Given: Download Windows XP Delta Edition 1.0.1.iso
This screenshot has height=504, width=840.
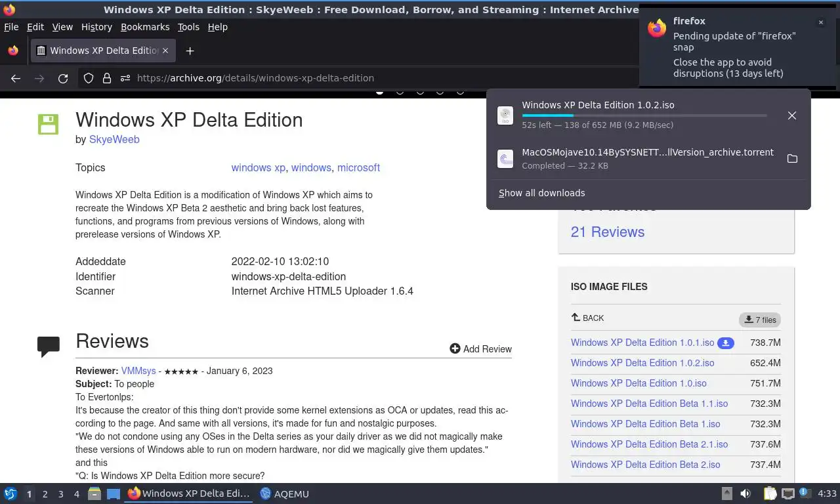Looking at the screenshot, I should (642, 343).
